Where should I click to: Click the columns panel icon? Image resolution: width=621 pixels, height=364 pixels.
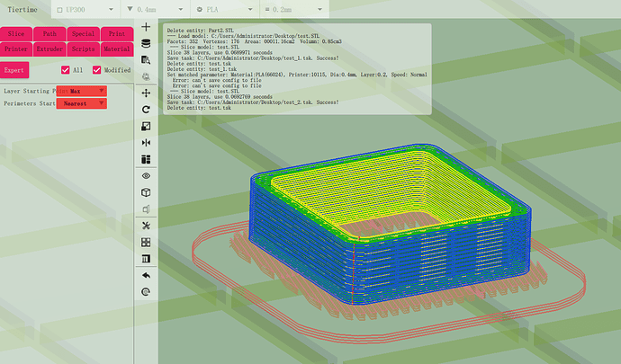coord(146,259)
